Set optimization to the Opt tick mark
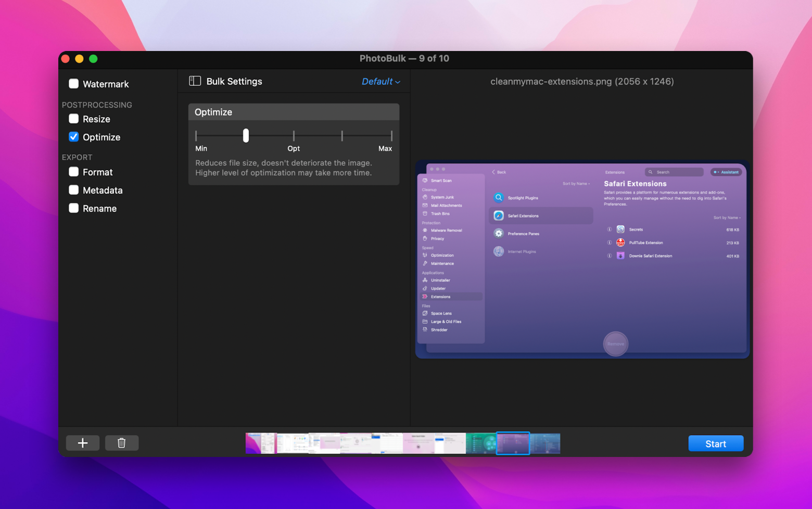The width and height of the screenshot is (812, 509). [x=294, y=136]
